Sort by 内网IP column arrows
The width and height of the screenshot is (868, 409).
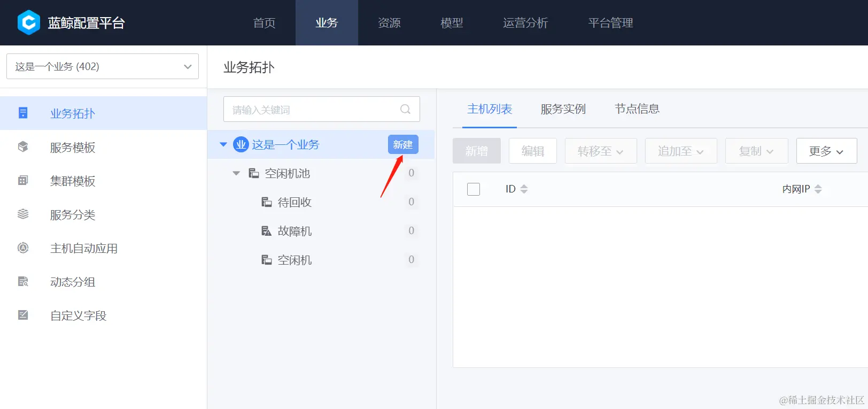click(x=818, y=189)
